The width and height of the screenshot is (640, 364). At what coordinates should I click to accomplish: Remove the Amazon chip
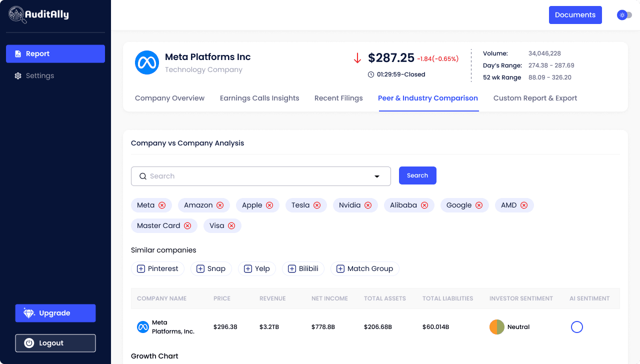tap(220, 205)
